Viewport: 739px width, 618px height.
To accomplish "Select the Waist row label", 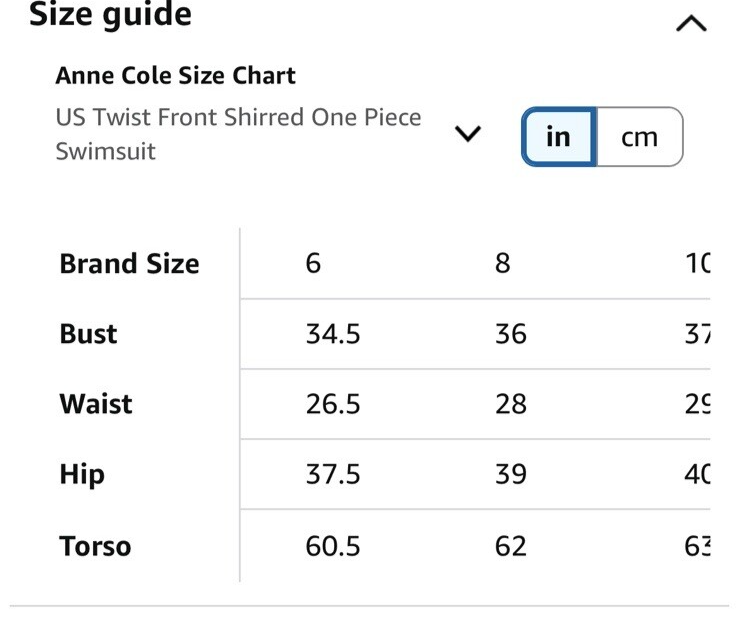I will 96,404.
